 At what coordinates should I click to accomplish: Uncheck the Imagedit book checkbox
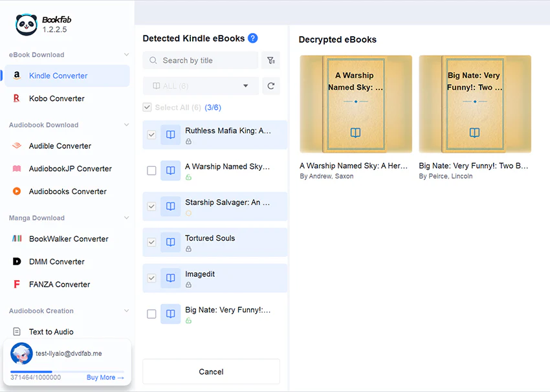click(x=151, y=278)
